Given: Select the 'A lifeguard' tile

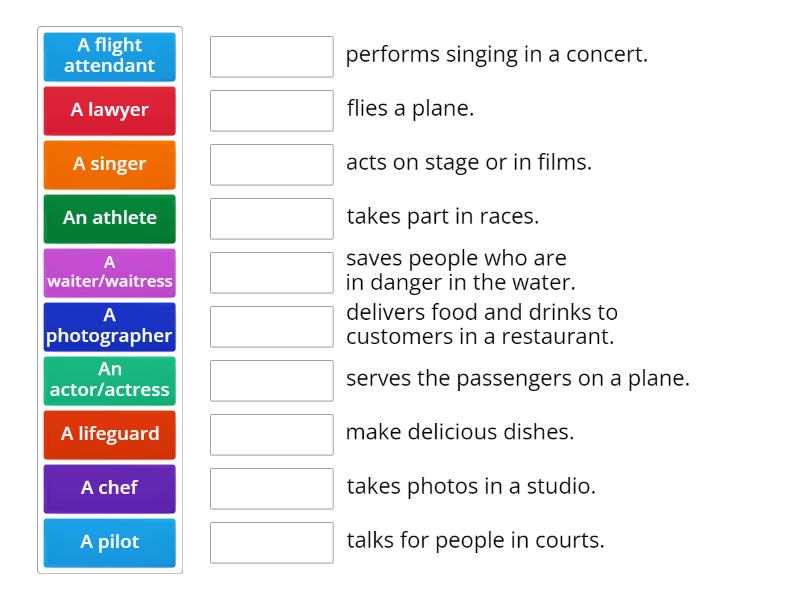Looking at the screenshot, I should [110, 434].
